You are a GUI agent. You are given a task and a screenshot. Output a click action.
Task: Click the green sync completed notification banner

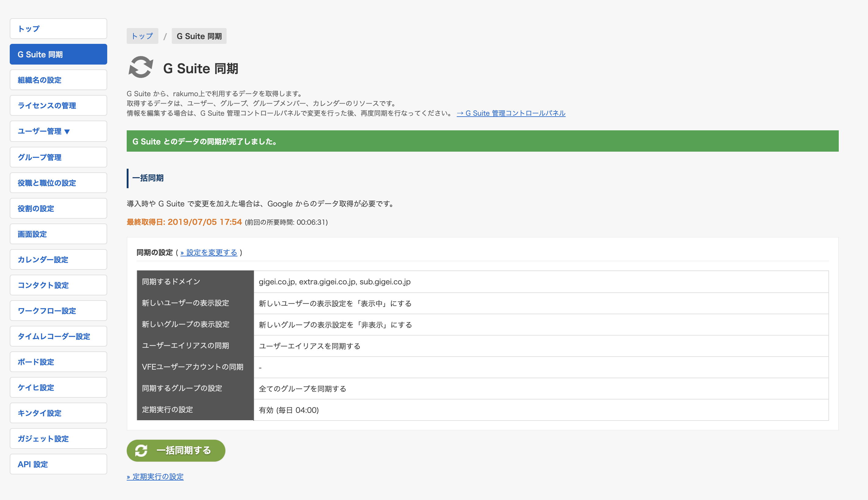[482, 141]
